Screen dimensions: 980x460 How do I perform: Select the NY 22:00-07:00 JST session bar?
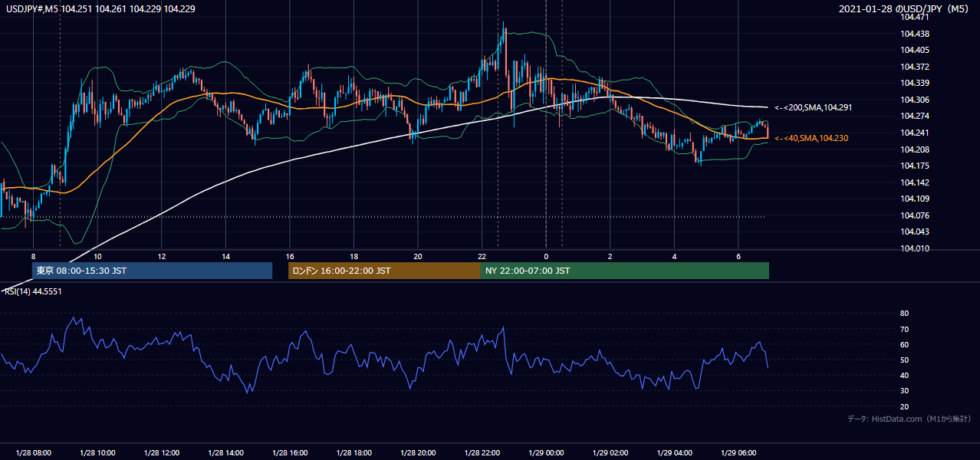[x=624, y=271]
